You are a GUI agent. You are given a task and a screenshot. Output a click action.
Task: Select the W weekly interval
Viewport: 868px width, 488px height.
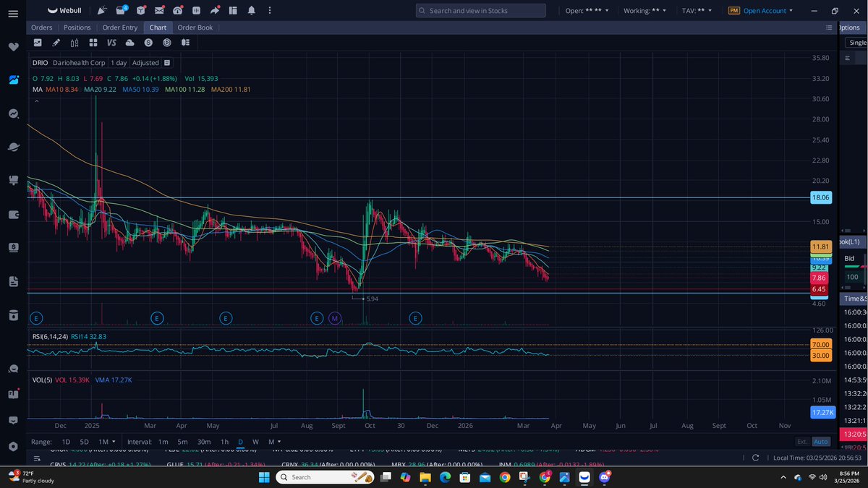coord(255,441)
